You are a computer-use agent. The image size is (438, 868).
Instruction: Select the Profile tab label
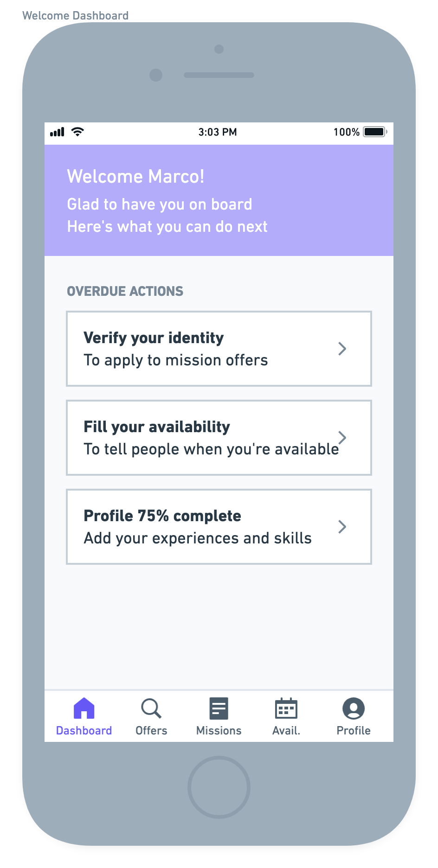pyautogui.click(x=354, y=731)
